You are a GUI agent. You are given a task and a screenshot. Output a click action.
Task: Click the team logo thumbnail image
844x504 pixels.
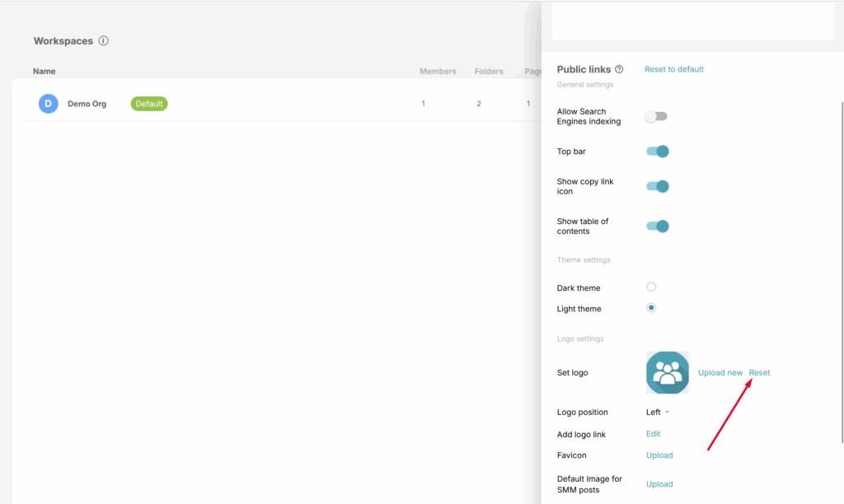click(x=668, y=373)
